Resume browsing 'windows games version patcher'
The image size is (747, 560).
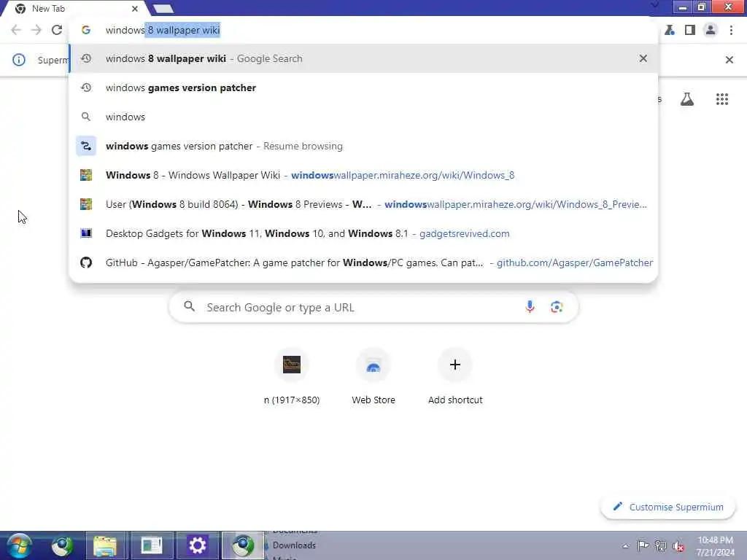[x=363, y=146]
